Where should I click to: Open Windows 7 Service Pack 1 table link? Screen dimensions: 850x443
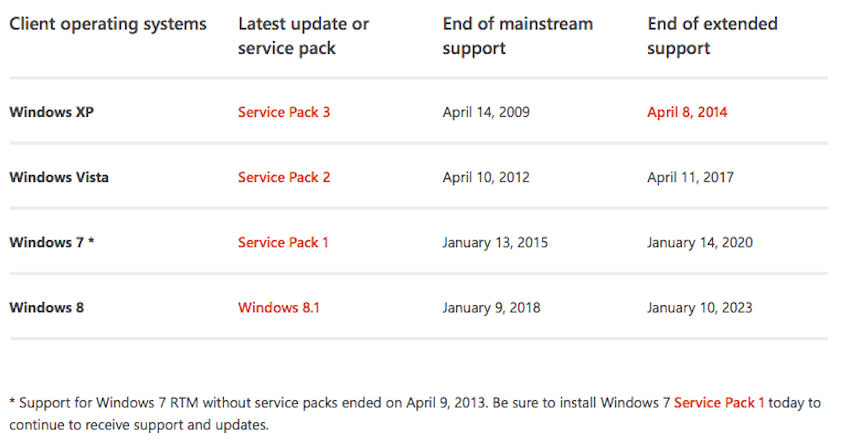(x=283, y=242)
